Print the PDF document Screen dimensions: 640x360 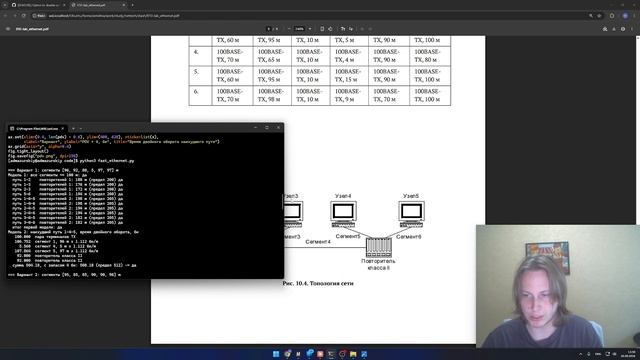[623, 29]
